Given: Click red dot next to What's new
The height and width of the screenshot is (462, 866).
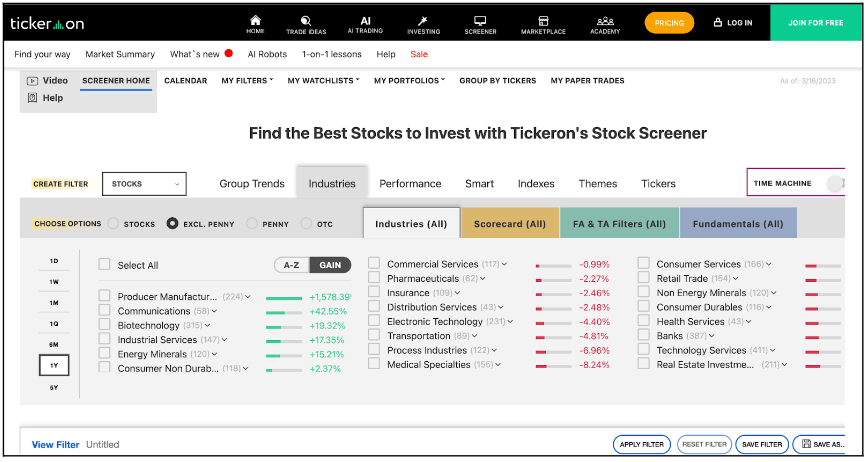Looking at the screenshot, I should tap(229, 54).
